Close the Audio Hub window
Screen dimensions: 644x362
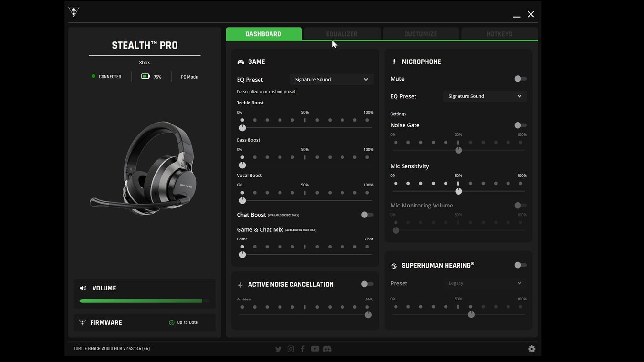pyautogui.click(x=531, y=14)
